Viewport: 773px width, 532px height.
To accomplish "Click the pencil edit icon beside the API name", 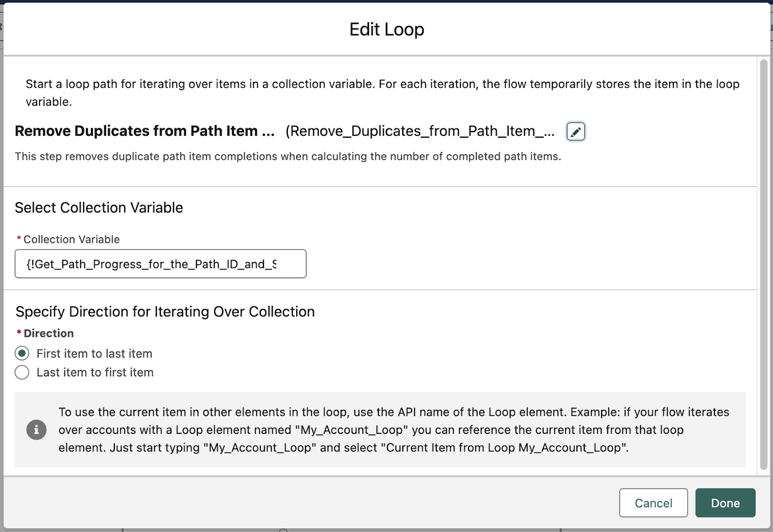I will (x=575, y=131).
